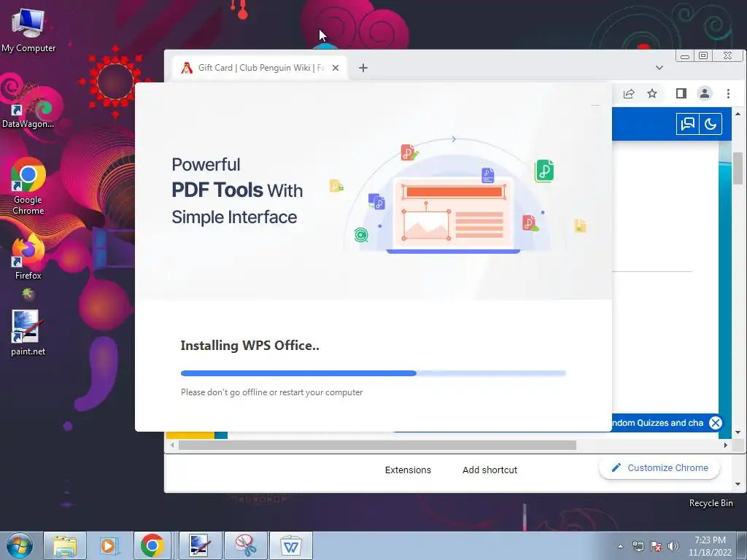Click horizontal scrollbar left arrow
Screen dimensions: 747x560
[172, 446]
